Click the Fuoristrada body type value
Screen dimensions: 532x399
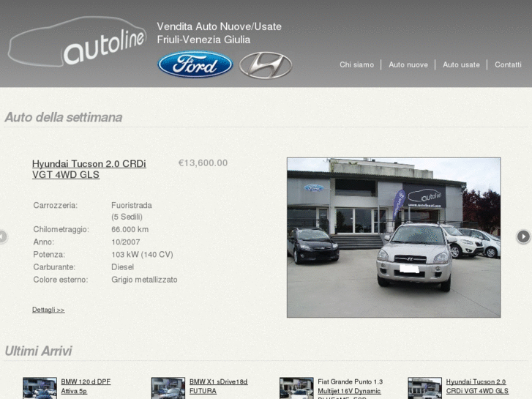pyautogui.click(x=132, y=206)
